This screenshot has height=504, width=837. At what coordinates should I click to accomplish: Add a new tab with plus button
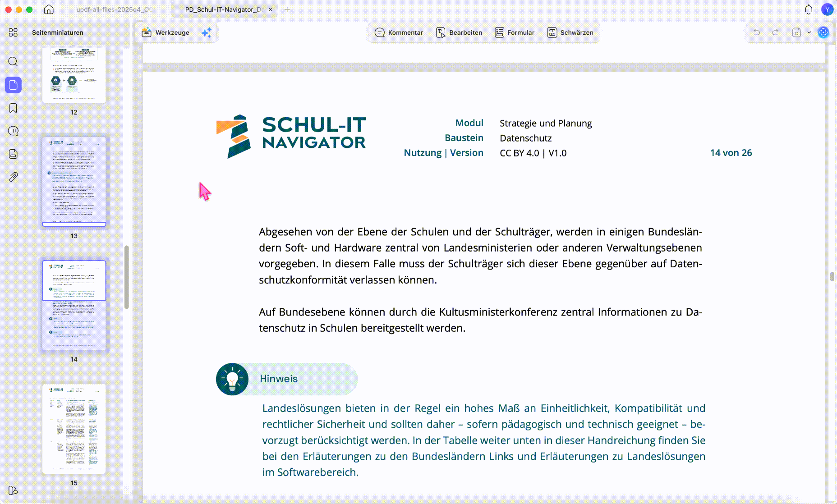(x=287, y=9)
